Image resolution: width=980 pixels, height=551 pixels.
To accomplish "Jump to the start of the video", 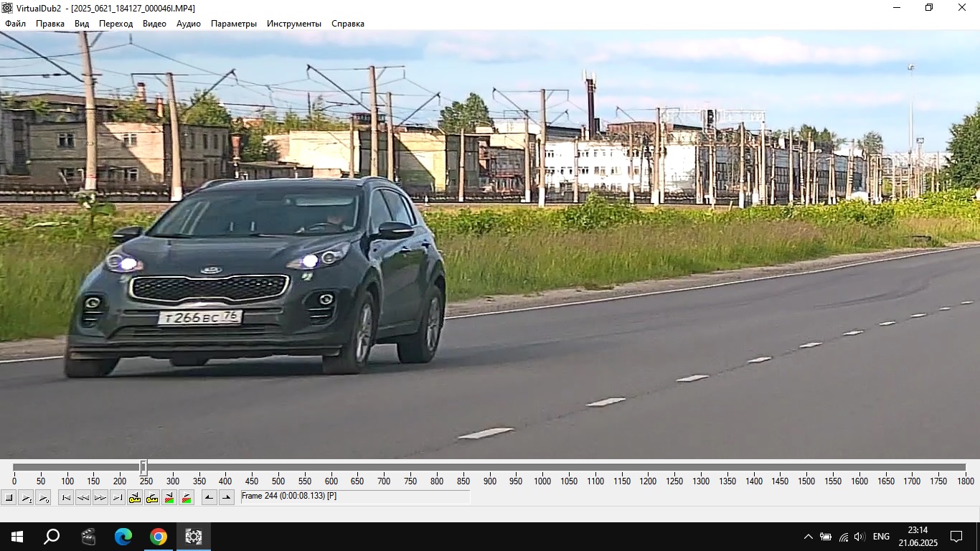I will 66,497.
